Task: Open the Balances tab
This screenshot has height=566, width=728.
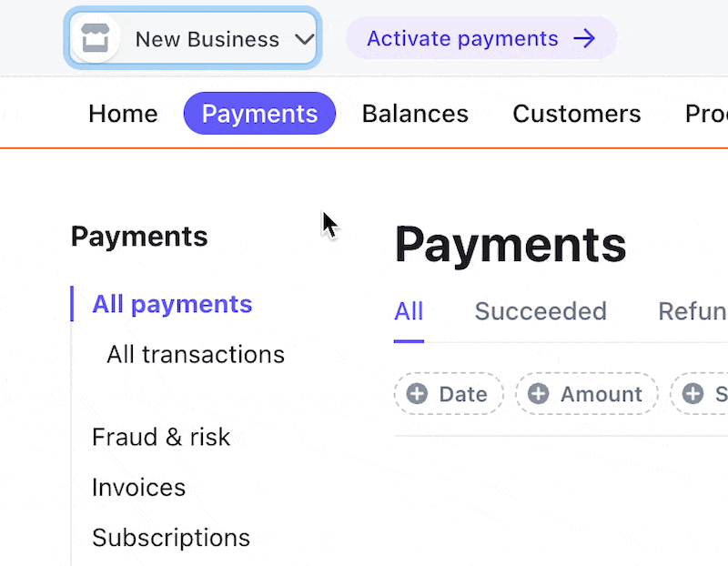Action: click(415, 114)
